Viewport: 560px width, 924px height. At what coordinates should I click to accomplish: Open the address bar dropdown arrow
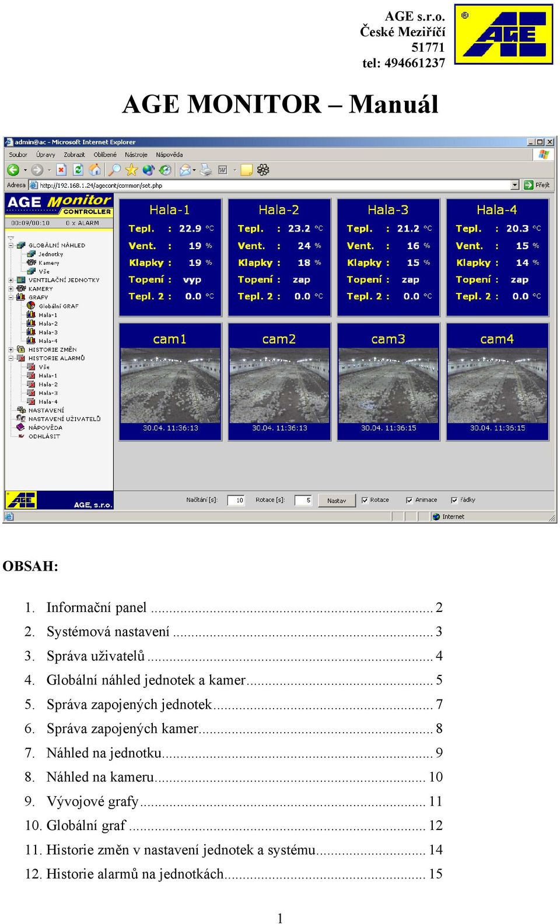tap(514, 185)
